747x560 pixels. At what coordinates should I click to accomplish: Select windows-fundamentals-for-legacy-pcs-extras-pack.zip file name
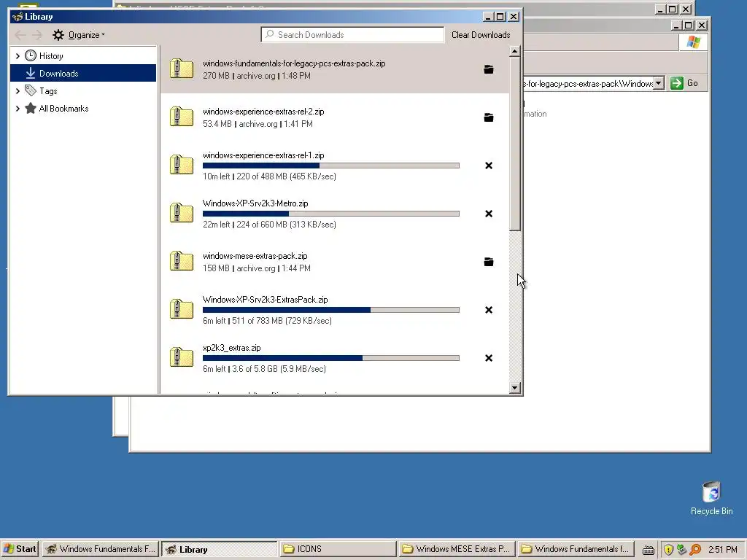(294, 63)
